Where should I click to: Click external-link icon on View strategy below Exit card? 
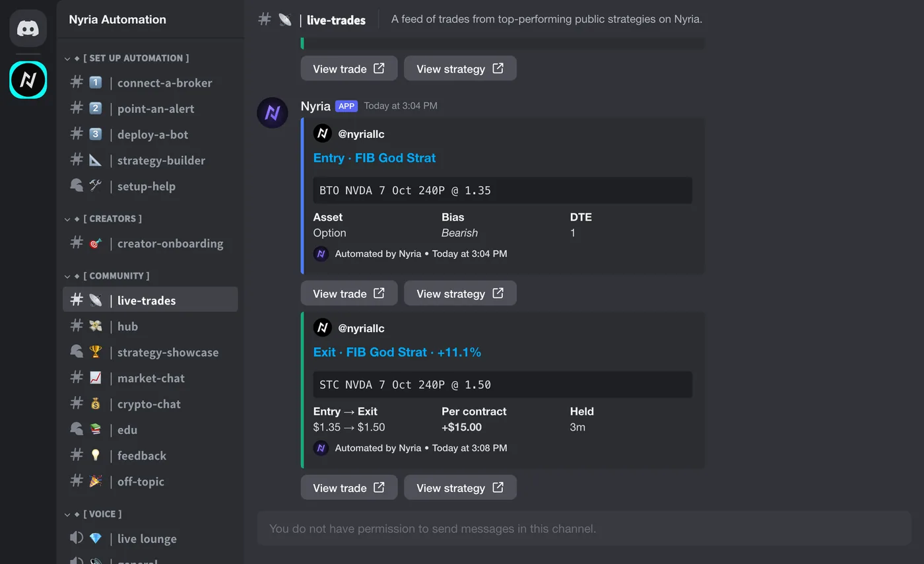coord(498,487)
